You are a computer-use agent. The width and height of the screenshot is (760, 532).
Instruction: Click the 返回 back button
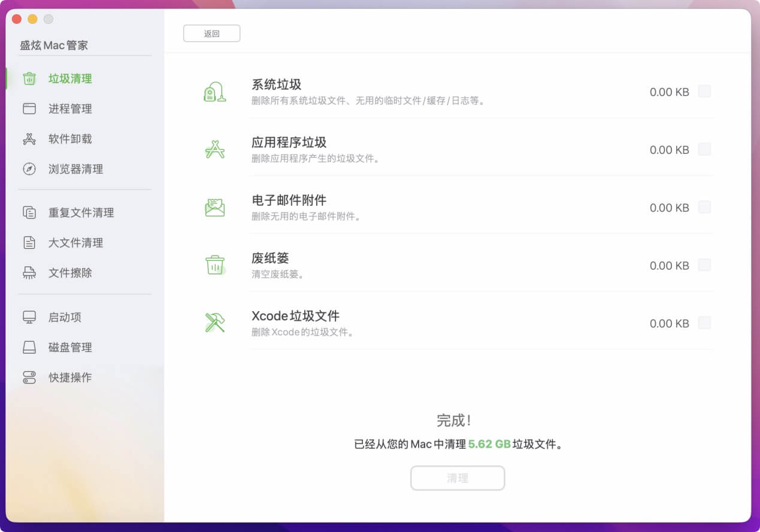211,34
